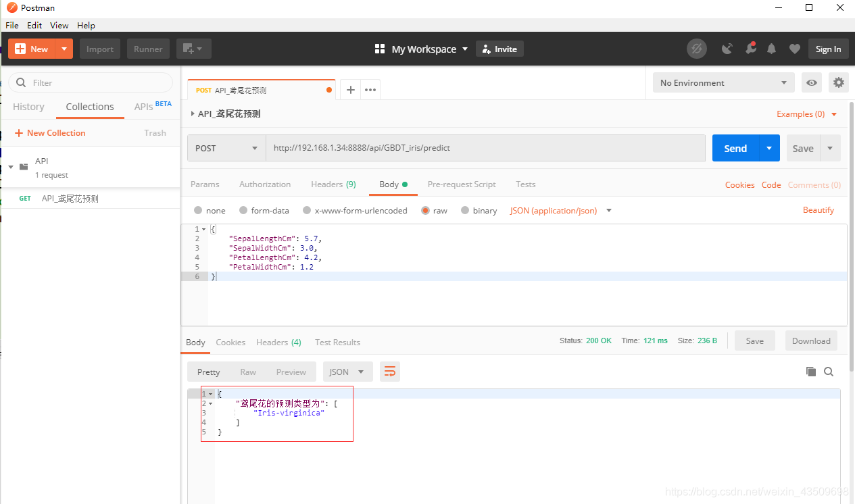Click the new window plus icon dropdown
This screenshot has width=855, height=504.
tap(194, 49)
